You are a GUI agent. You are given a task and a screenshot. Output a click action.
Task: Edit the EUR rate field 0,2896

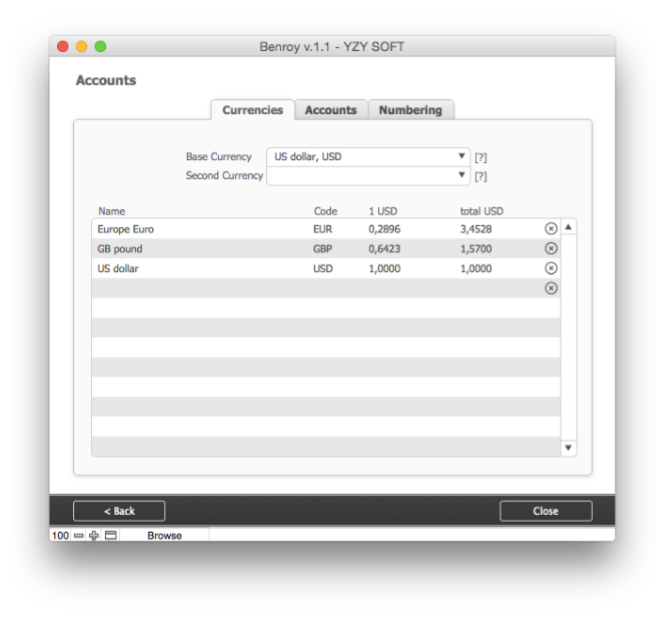[385, 229]
